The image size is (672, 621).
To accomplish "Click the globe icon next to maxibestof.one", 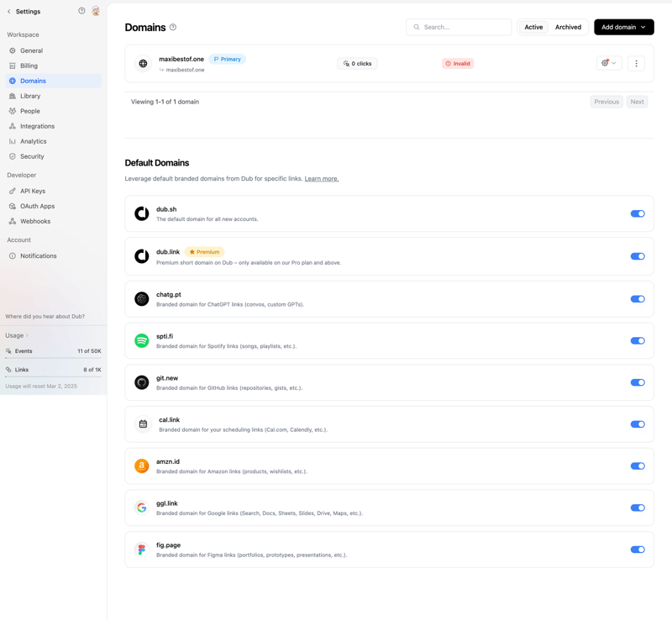I will [142, 62].
